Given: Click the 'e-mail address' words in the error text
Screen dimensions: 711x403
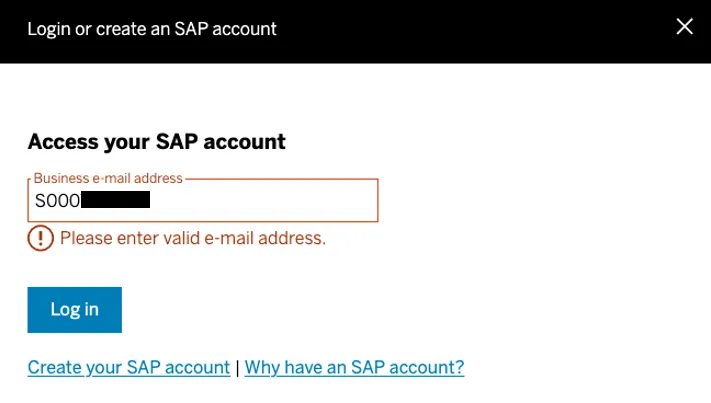Looking at the screenshot, I should (x=268, y=238).
